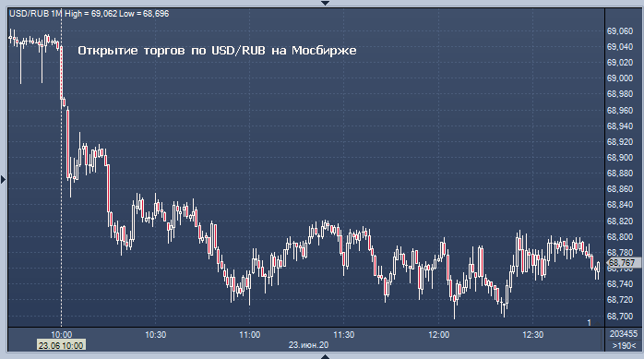Click the 69,060 price axis label
The image size is (644, 359).
(x=620, y=30)
